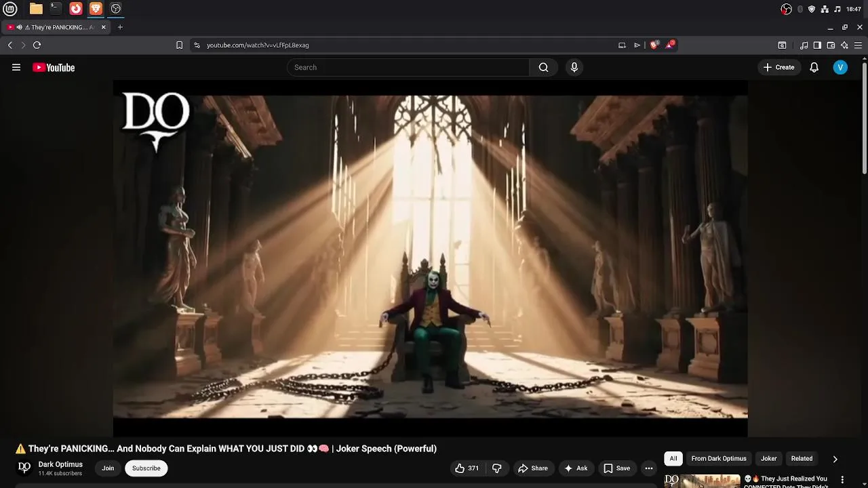Open the Ask AI button
This screenshot has height=488, width=868.
(x=575, y=468)
